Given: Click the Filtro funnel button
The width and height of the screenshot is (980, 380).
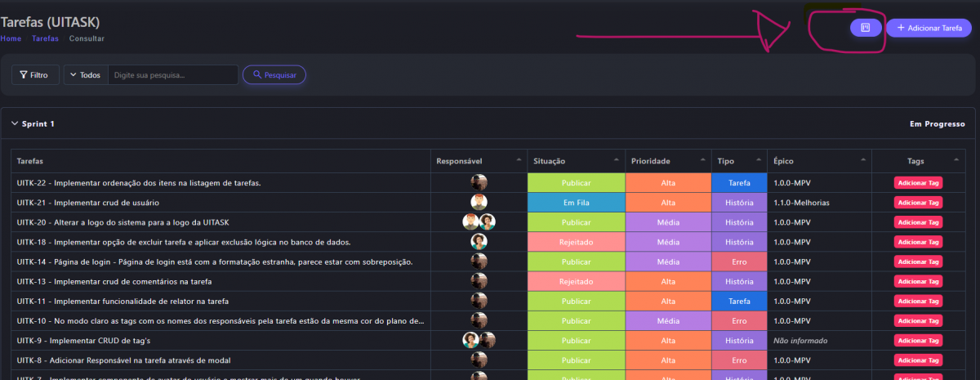Looking at the screenshot, I should 35,75.
